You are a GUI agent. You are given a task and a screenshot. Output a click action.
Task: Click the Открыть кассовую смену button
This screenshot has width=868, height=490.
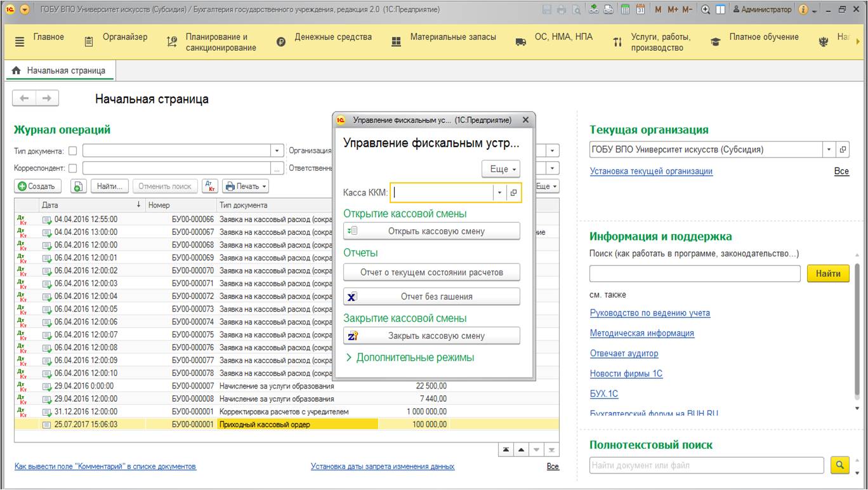click(431, 231)
